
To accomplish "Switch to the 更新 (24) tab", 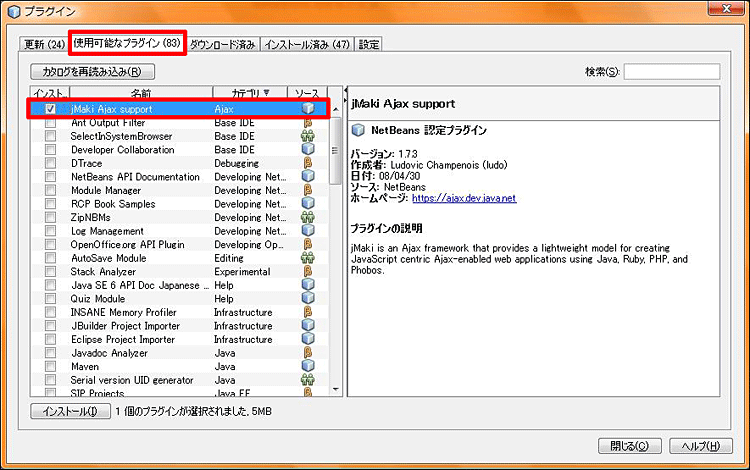I will point(44,44).
